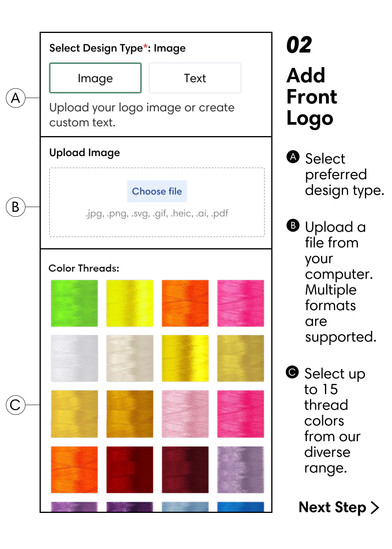
Task: Select the cream beige thread swatch
Action: coord(130,358)
